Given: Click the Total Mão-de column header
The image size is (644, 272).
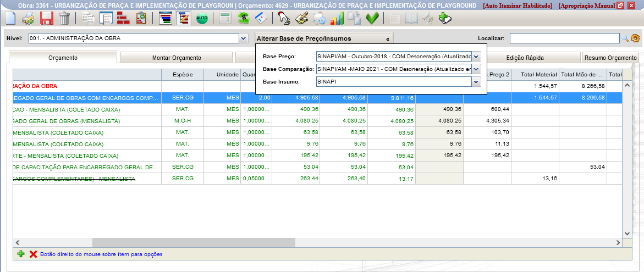Looking at the screenshot, I should [x=583, y=75].
